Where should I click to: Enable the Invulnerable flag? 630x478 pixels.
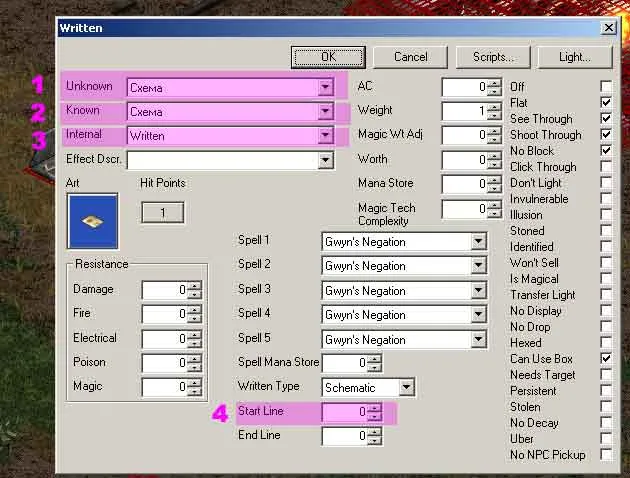point(606,199)
